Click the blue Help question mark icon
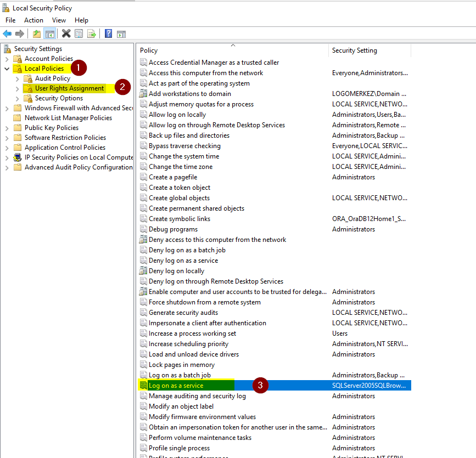 pyautogui.click(x=109, y=34)
